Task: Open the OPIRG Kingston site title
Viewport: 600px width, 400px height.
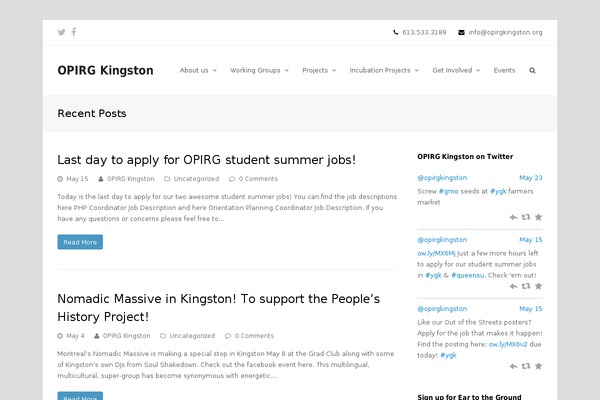Action: pyautogui.click(x=105, y=70)
